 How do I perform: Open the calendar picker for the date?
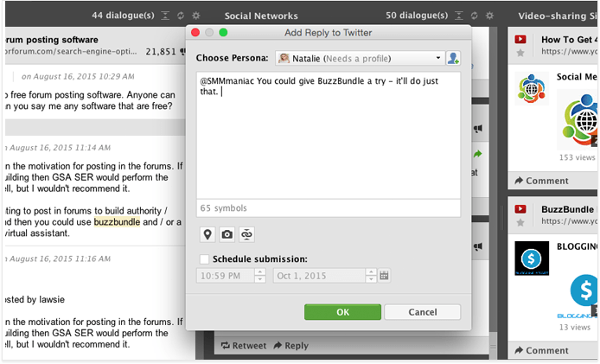click(384, 276)
